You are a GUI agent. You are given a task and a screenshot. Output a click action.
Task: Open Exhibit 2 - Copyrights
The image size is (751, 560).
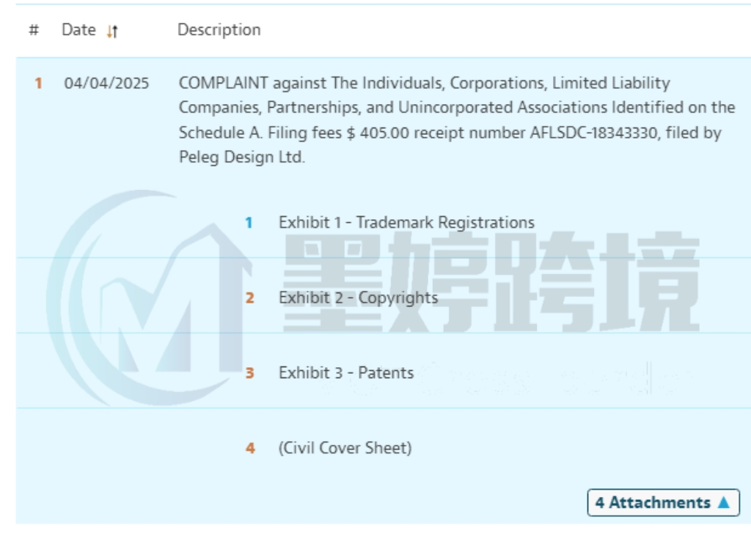click(x=358, y=298)
